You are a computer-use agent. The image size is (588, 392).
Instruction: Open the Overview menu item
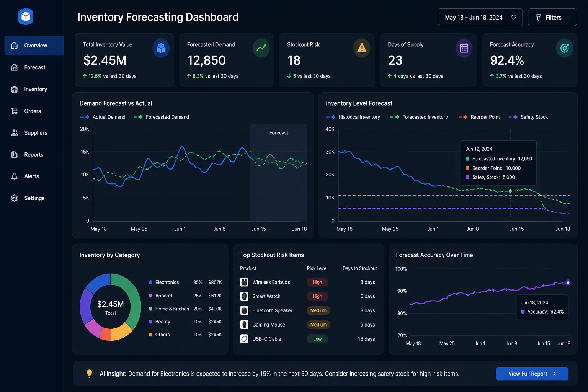(34, 46)
